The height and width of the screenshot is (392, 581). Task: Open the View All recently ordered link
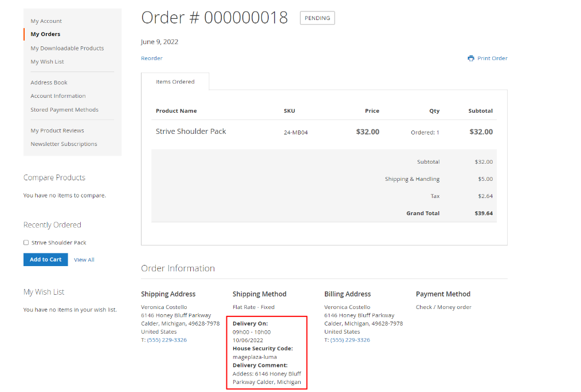click(84, 260)
